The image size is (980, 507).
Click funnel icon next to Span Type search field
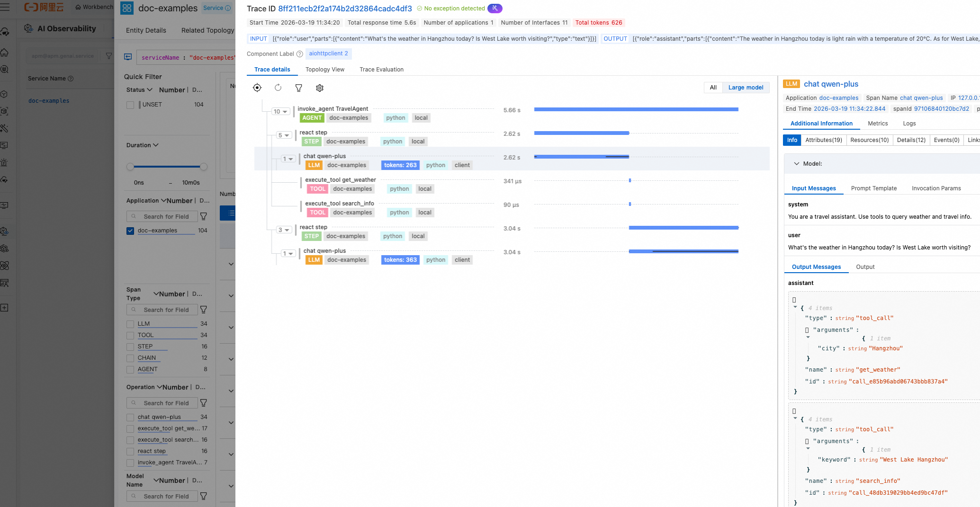pos(204,310)
